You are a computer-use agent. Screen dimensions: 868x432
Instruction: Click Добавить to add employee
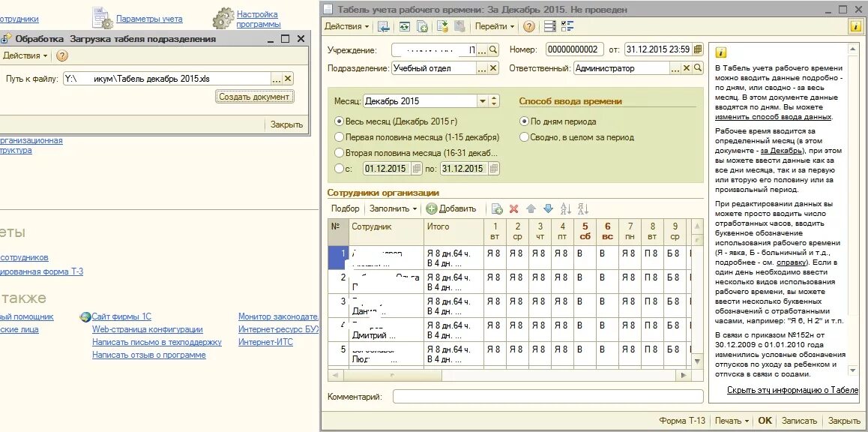coord(450,208)
